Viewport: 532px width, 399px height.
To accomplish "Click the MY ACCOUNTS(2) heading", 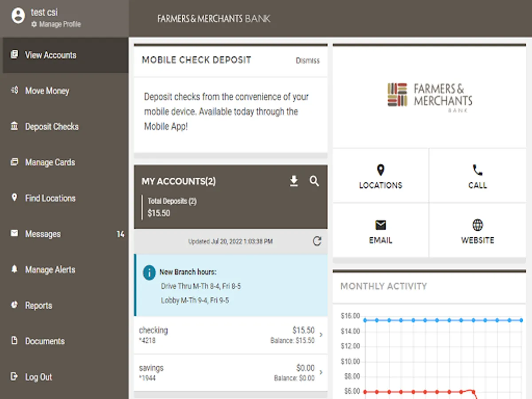I will (x=179, y=181).
